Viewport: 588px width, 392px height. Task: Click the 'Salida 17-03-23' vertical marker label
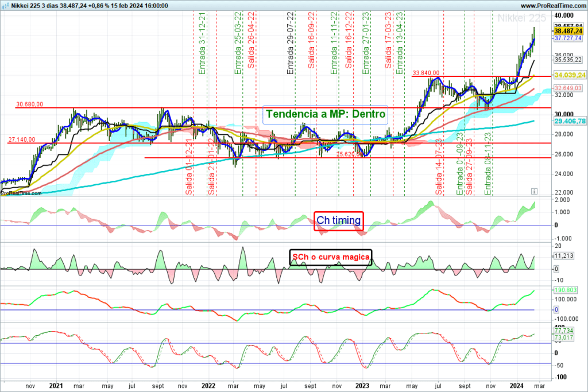coord(388,40)
